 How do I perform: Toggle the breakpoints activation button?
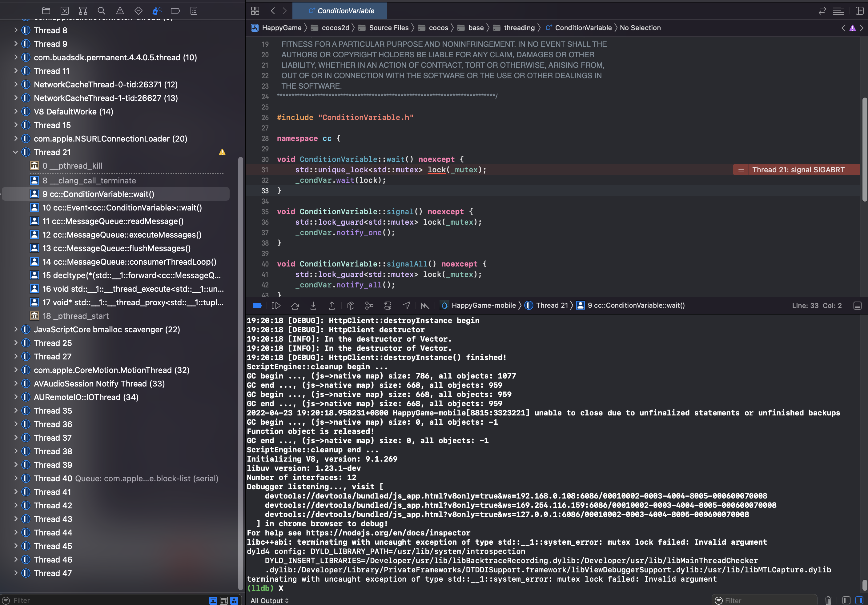(257, 305)
